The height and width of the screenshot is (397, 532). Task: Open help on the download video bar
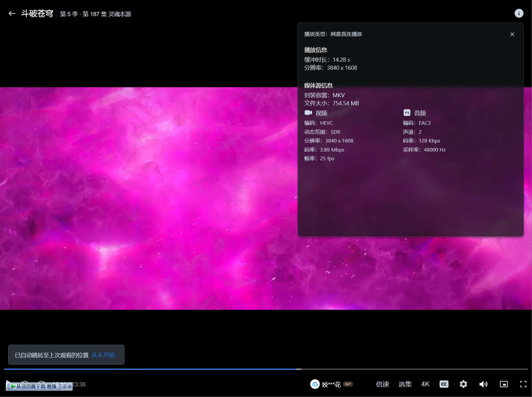coord(64,386)
